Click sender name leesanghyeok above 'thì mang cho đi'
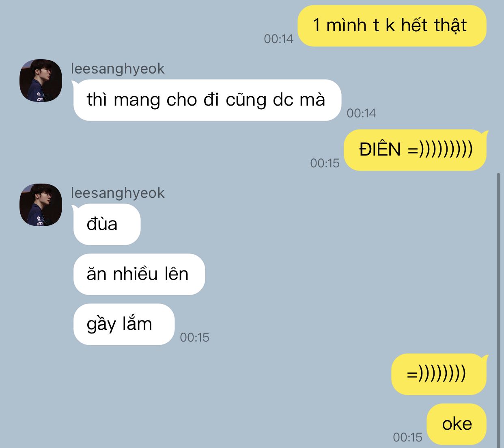The height and width of the screenshot is (448, 504). pyautogui.click(x=118, y=69)
